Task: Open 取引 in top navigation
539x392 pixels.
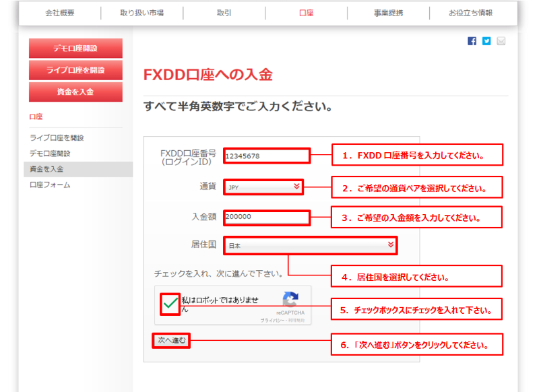Action: click(x=224, y=13)
